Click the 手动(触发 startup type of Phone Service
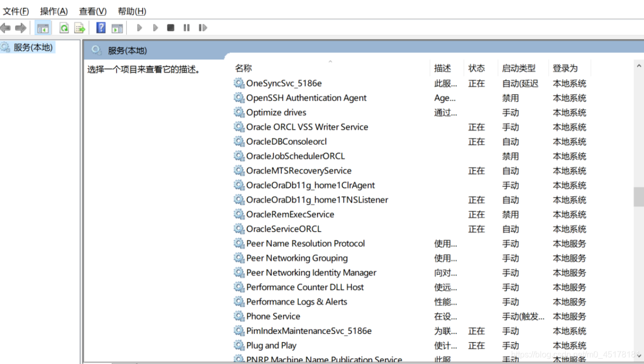Image resolution: width=644 pixels, height=364 pixels. pos(523,317)
